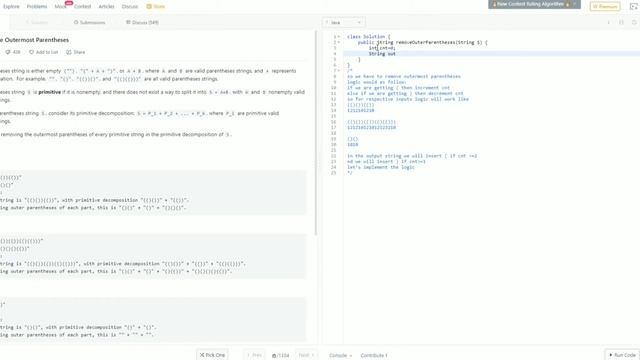Image resolution: width=640 pixels, height=360 pixels.
Task: Close the contest rating banner
Action: coord(576,4)
